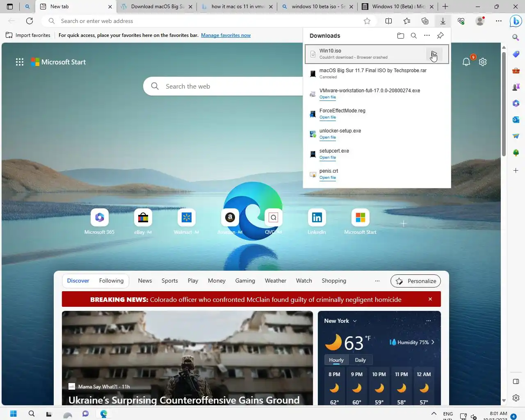Open file link for ForceEffectMode.reg
The height and width of the screenshot is (420, 525).
[328, 117]
